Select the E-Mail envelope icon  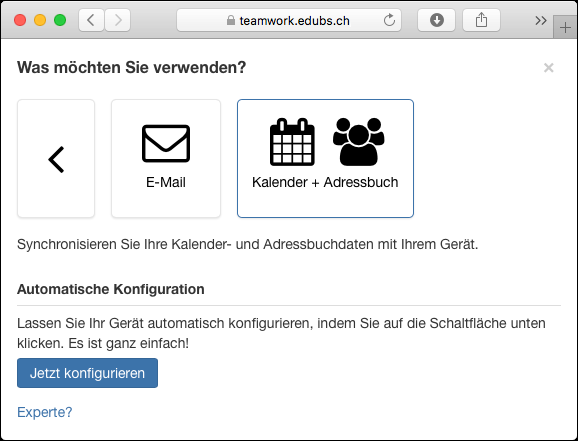166,143
